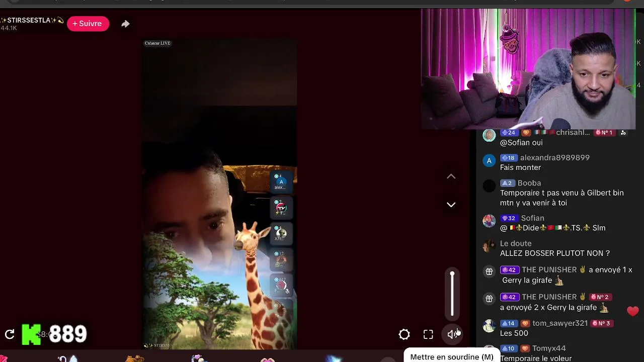
Task: Enter fullscreen mode for the live video
Action: [x=428, y=334]
